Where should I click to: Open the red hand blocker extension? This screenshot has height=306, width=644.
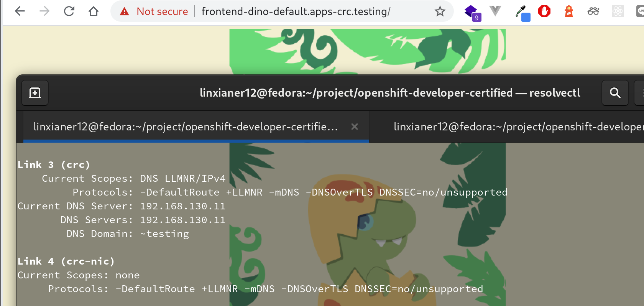click(x=544, y=11)
